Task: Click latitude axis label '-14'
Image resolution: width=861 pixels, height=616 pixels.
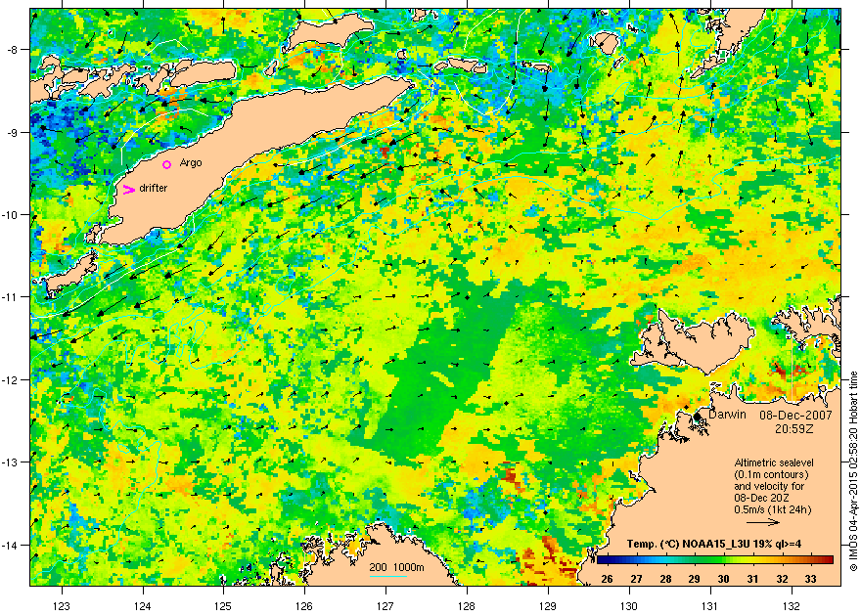Action: [x=10, y=546]
